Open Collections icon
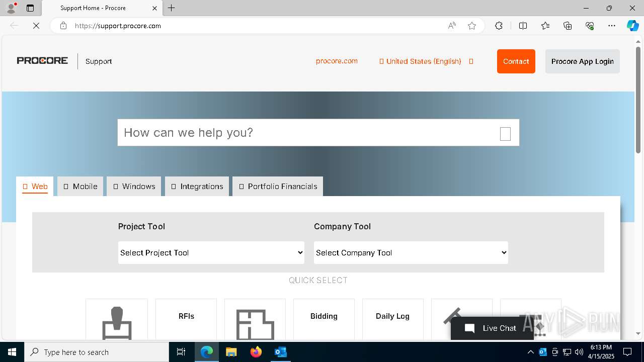This screenshot has height=362, width=644. pyautogui.click(x=568, y=26)
